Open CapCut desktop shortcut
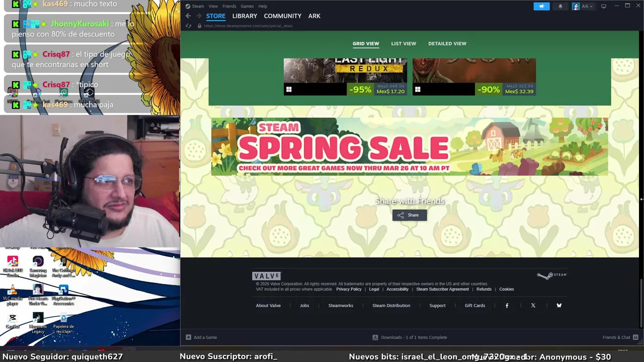Image resolution: width=644 pixels, height=362 pixels. (x=13, y=321)
